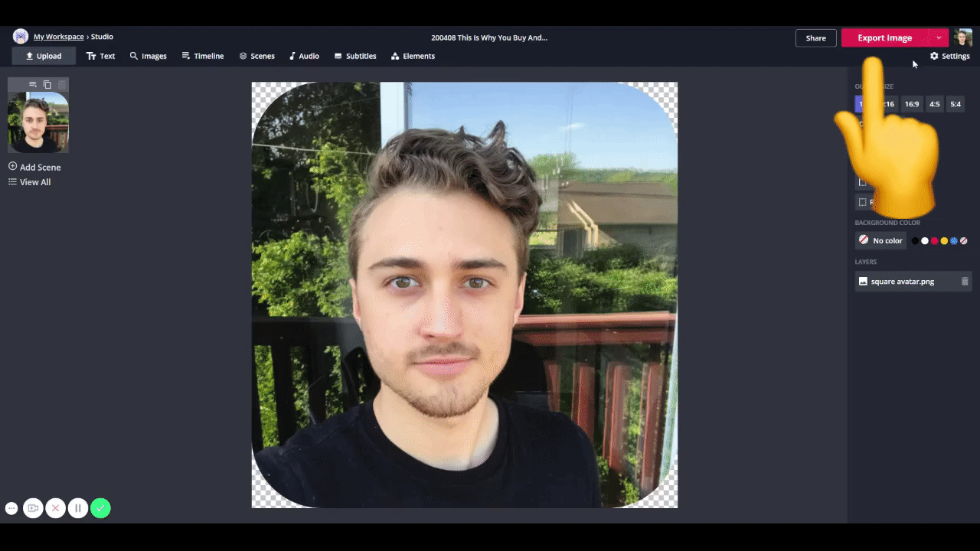Delete the scene with trash icon
Viewport: 980px width, 551px height.
[62, 84]
